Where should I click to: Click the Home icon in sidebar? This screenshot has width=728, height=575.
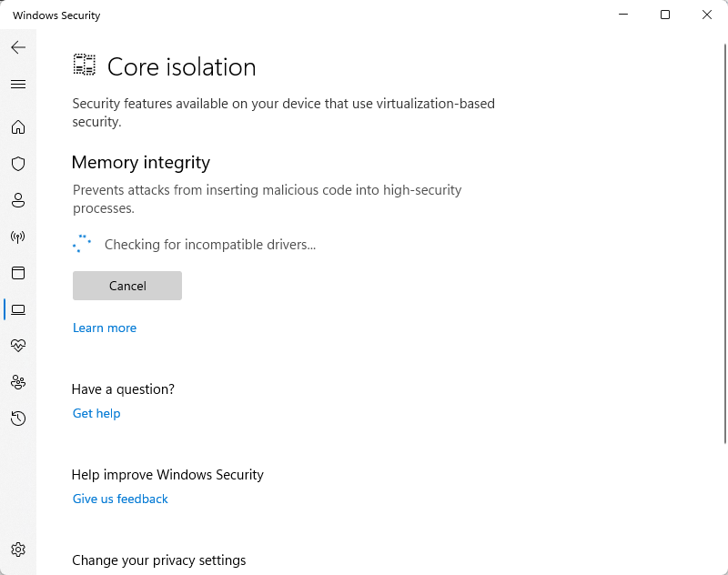pyautogui.click(x=18, y=127)
